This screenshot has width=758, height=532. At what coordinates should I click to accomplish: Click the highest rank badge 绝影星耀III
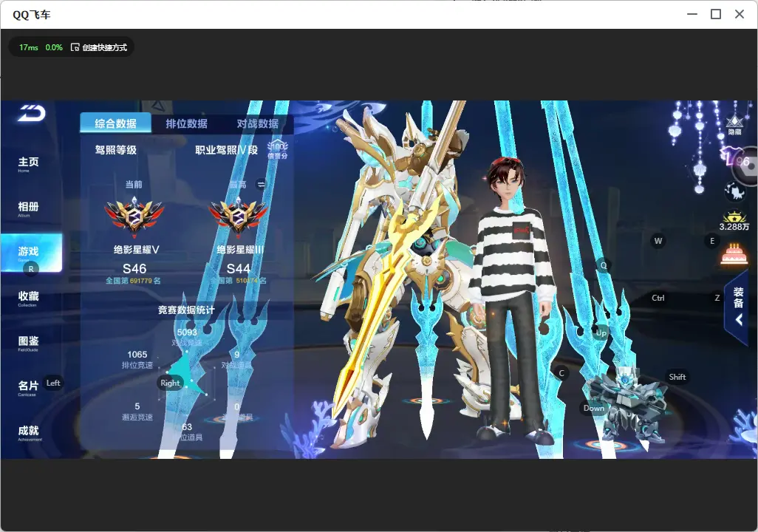(239, 218)
